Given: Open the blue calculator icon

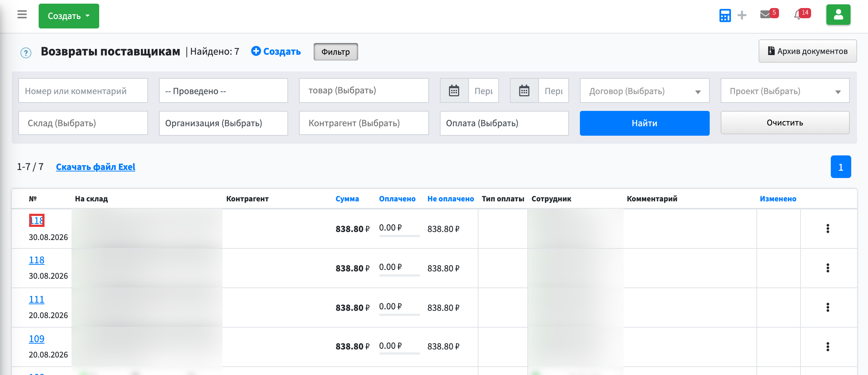Looking at the screenshot, I should 725,16.
